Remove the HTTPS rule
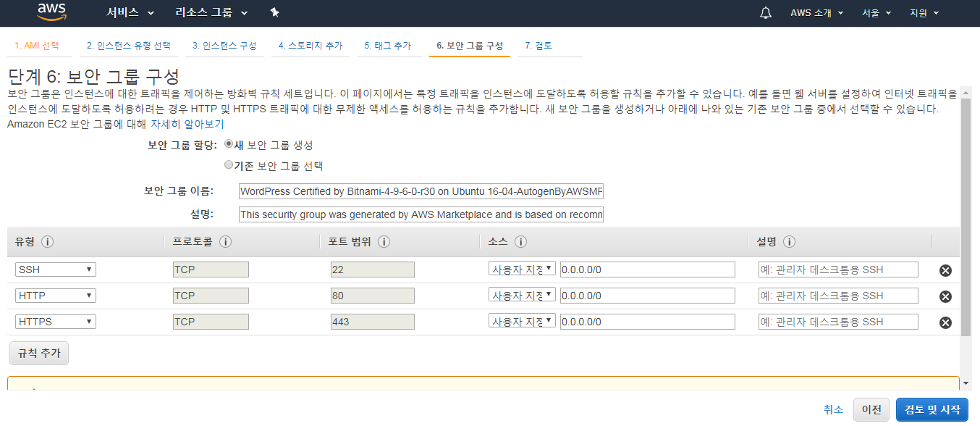Viewport: 980px width, 426px height. point(945,322)
